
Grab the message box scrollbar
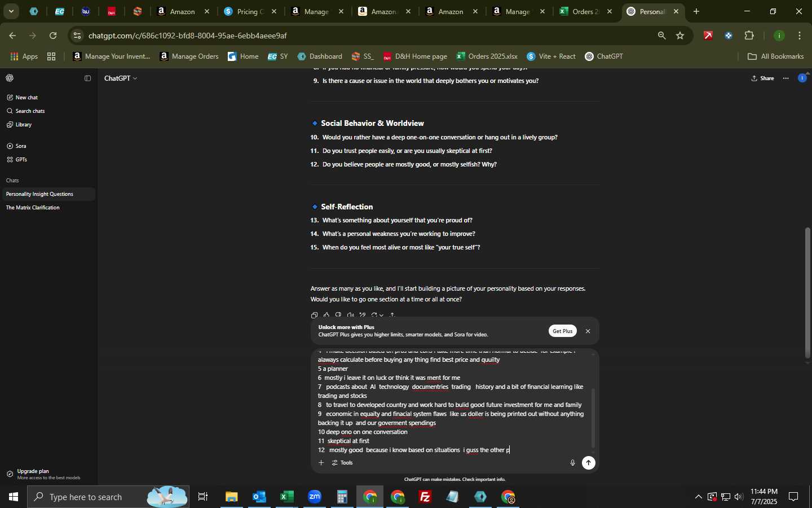(593, 418)
